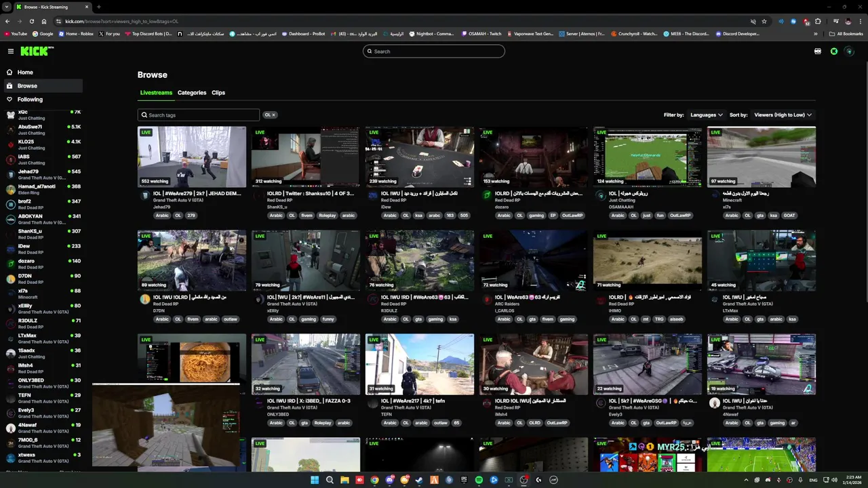Click the Search box in Kick header
868x488 pixels.
coord(433,51)
